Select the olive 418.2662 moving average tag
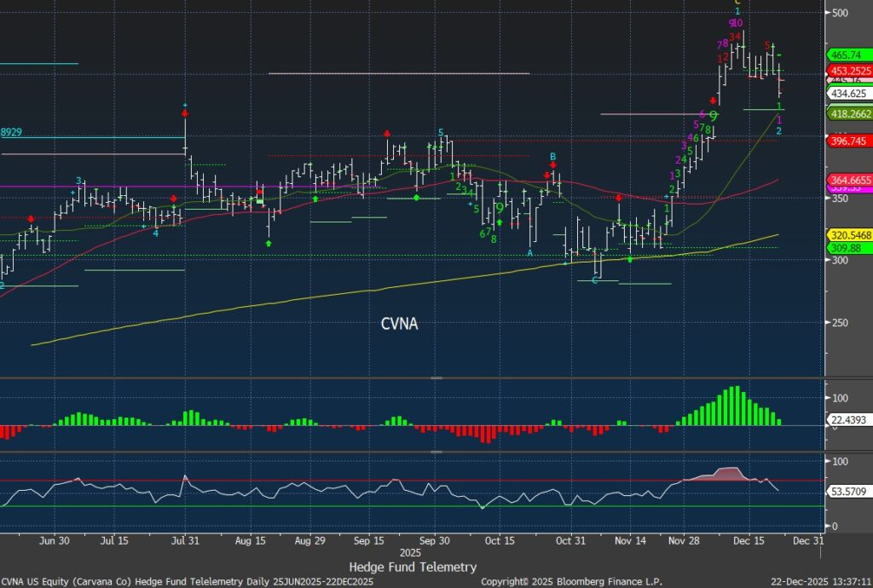This screenshot has width=873, height=588. coord(849,113)
